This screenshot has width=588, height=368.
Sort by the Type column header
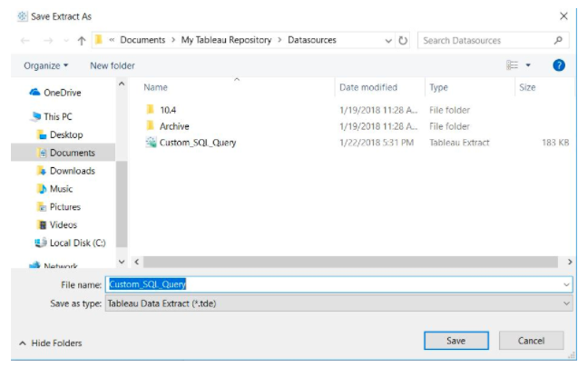click(x=438, y=87)
